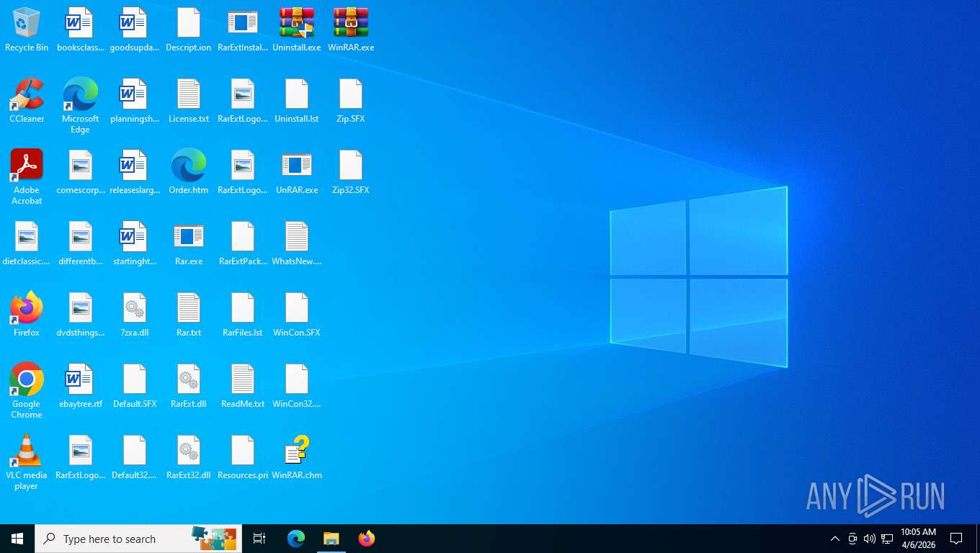
Task: Select the WinCon.SFX file icon
Action: point(297,315)
